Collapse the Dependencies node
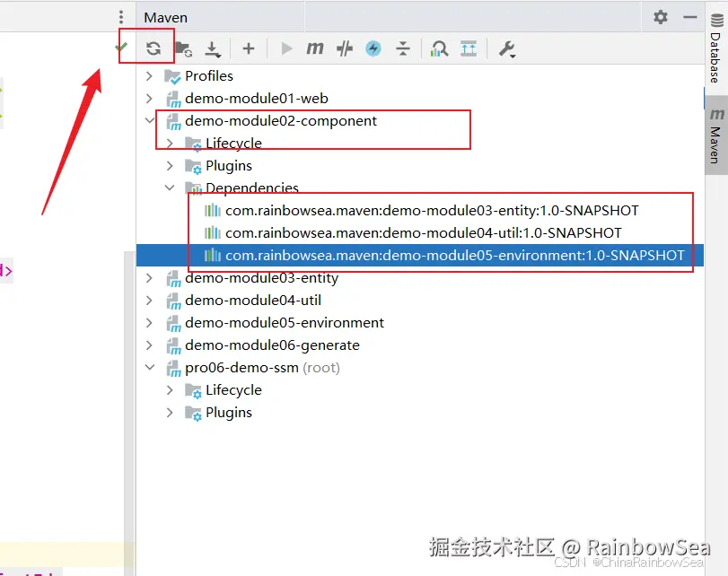Image resolution: width=728 pixels, height=576 pixels. coord(170,188)
